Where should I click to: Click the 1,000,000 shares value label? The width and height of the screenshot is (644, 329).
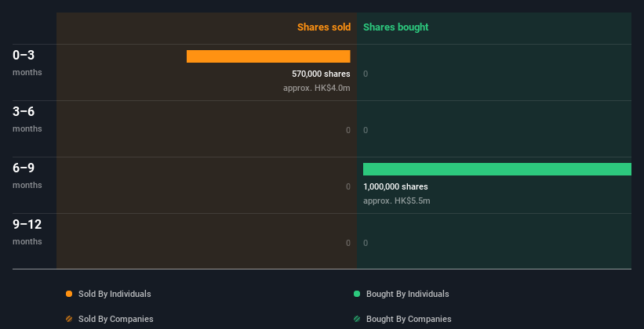[395, 186]
